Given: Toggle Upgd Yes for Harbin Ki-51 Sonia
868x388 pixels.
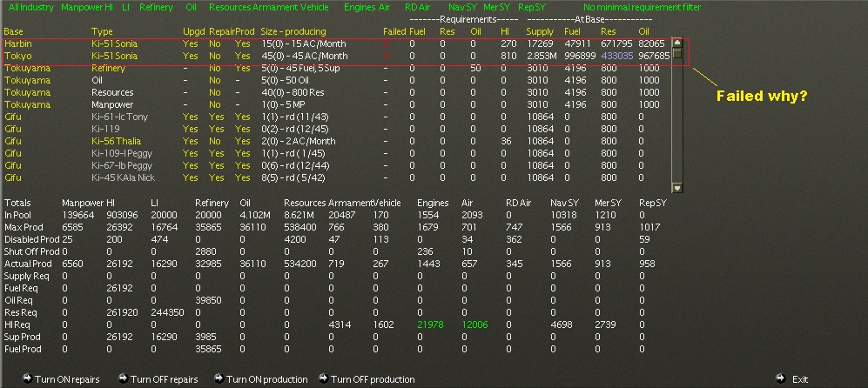Looking at the screenshot, I should pos(190,43).
